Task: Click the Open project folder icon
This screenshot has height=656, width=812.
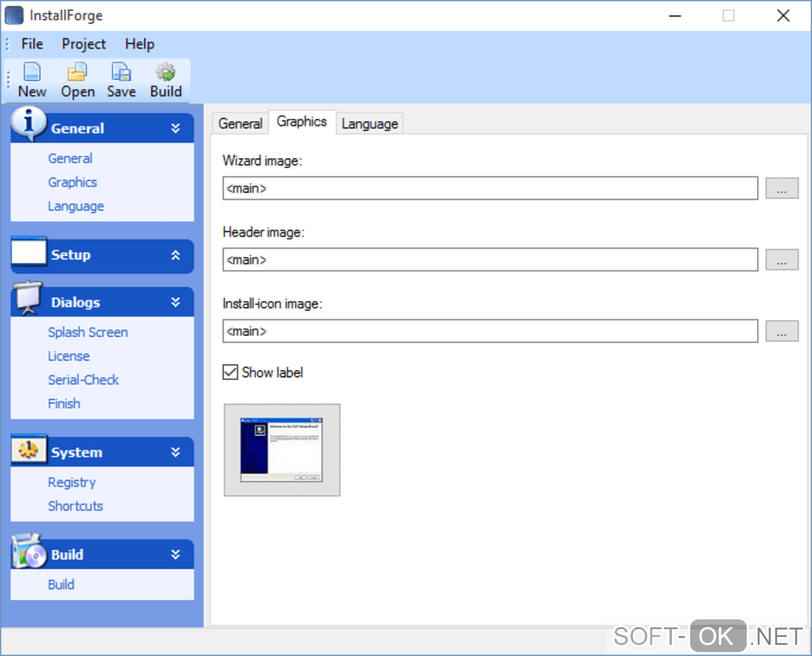Action: [x=77, y=72]
